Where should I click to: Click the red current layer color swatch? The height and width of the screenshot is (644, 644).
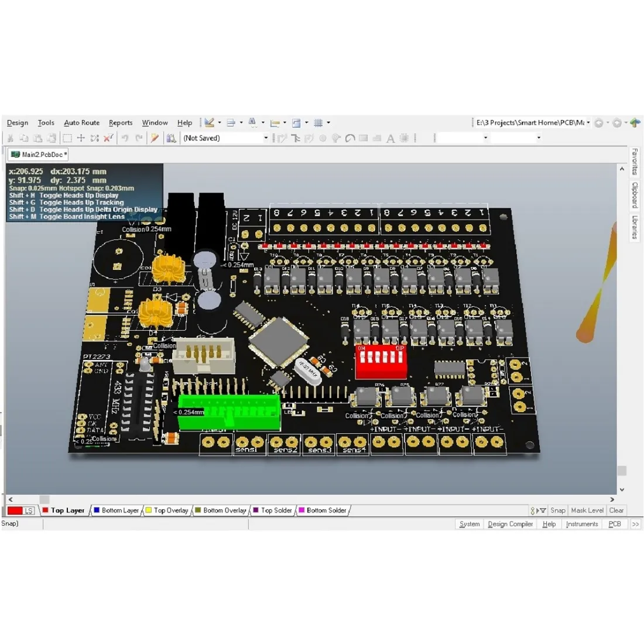[x=15, y=511]
